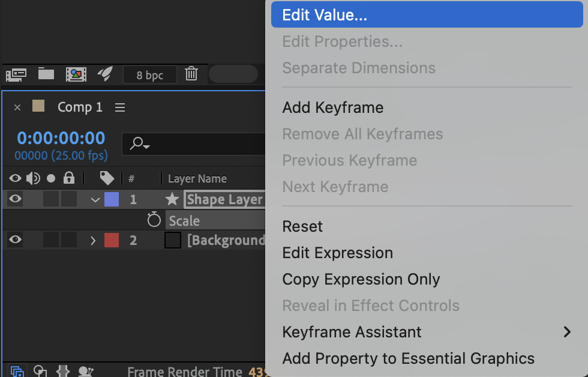Click the blue label swatch of Shape Layer
Image resolution: width=588 pixels, height=377 pixels.
point(112,199)
